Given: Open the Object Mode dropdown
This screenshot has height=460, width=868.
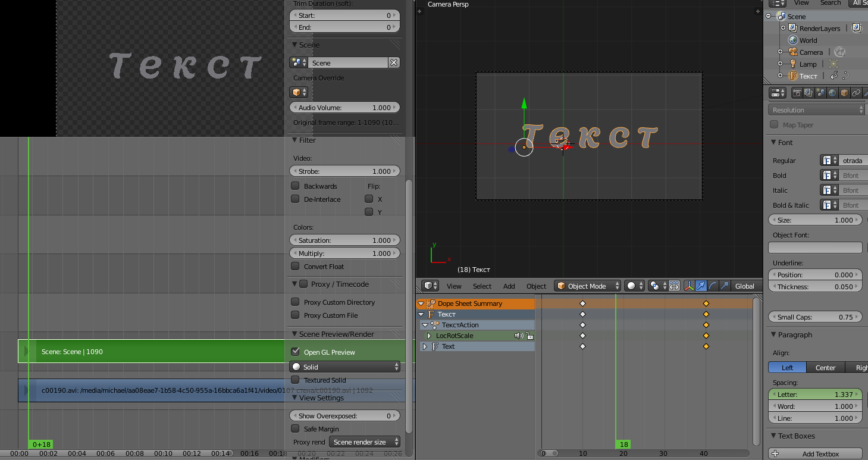Looking at the screenshot, I should pyautogui.click(x=588, y=286).
